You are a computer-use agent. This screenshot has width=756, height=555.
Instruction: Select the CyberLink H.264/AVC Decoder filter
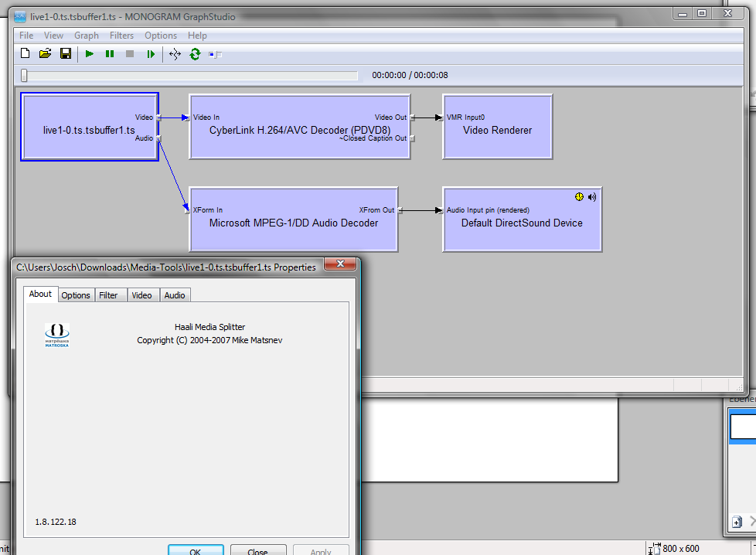(300, 127)
